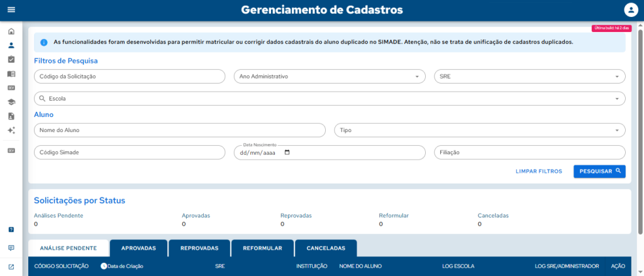This screenshot has height=276, width=644.
Task: Open the help question mark icon
Action: coord(11,229)
